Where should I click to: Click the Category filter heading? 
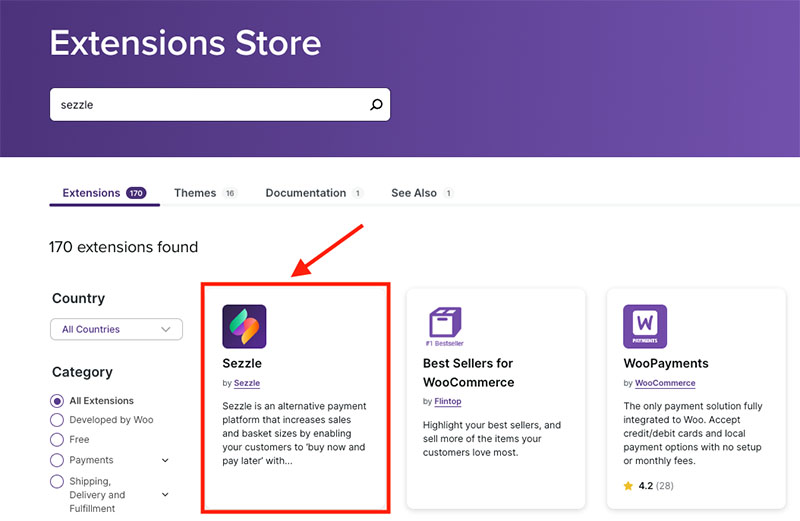82,372
